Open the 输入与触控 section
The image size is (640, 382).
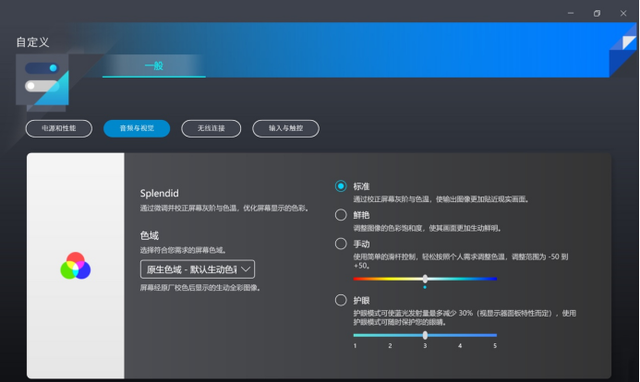point(286,129)
